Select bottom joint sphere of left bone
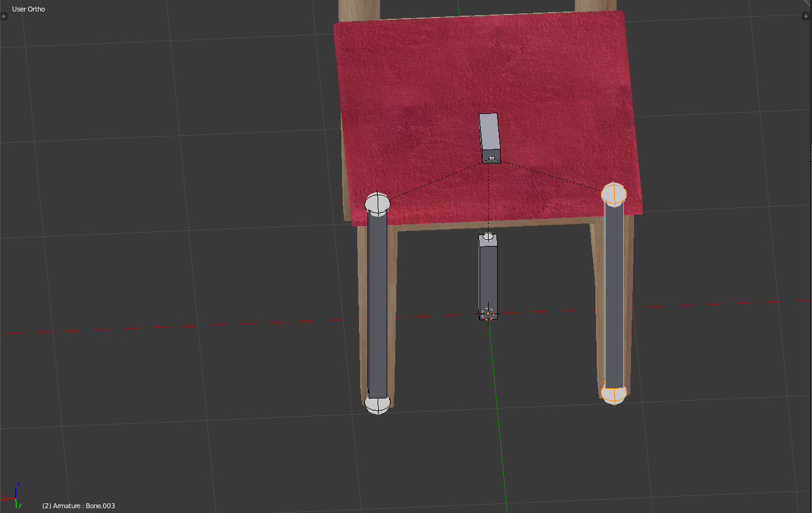 [x=378, y=403]
